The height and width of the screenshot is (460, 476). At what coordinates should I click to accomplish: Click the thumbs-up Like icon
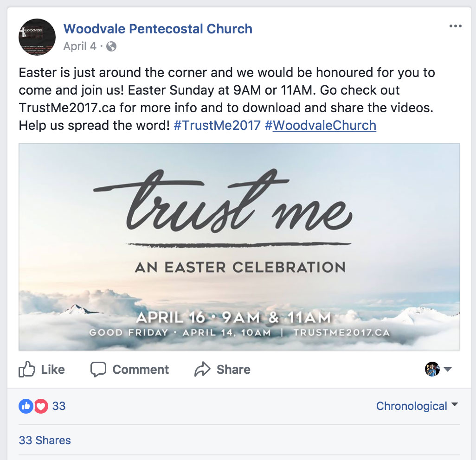coord(27,369)
